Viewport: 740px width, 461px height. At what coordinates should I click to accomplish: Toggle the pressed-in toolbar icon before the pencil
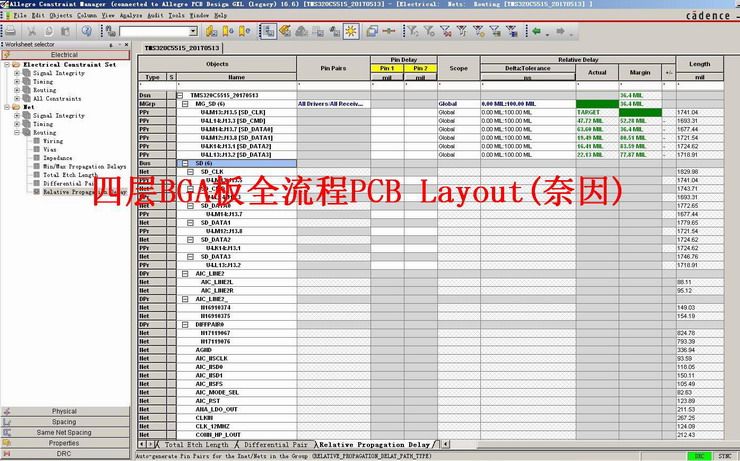tap(269, 32)
